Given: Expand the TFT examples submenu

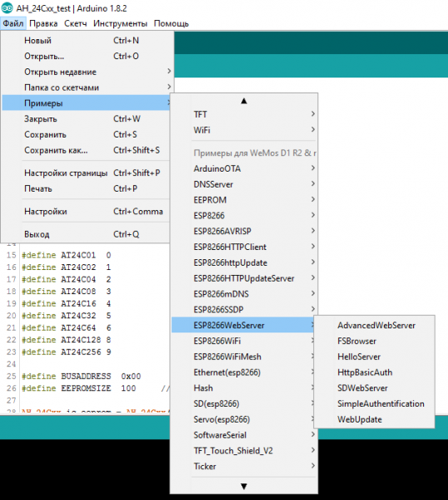Looking at the screenshot, I should [x=244, y=114].
